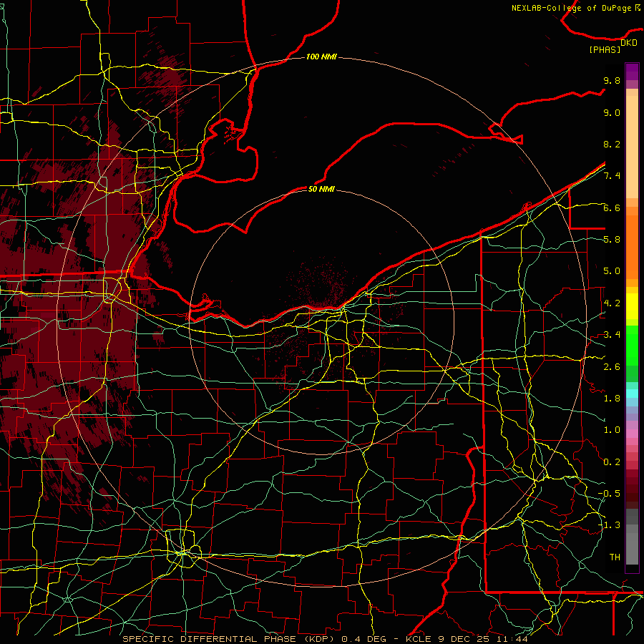Click the 1.8 value on the scale

tap(612, 399)
